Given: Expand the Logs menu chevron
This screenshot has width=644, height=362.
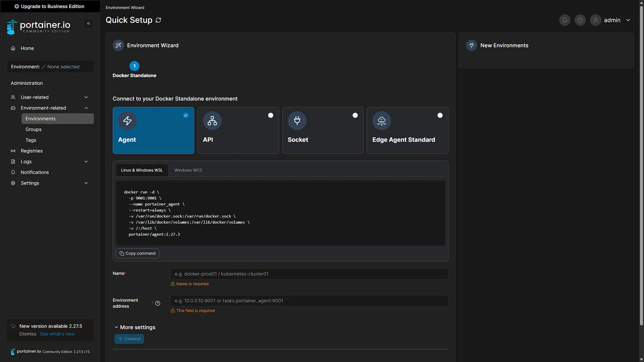Looking at the screenshot, I should [x=86, y=162].
